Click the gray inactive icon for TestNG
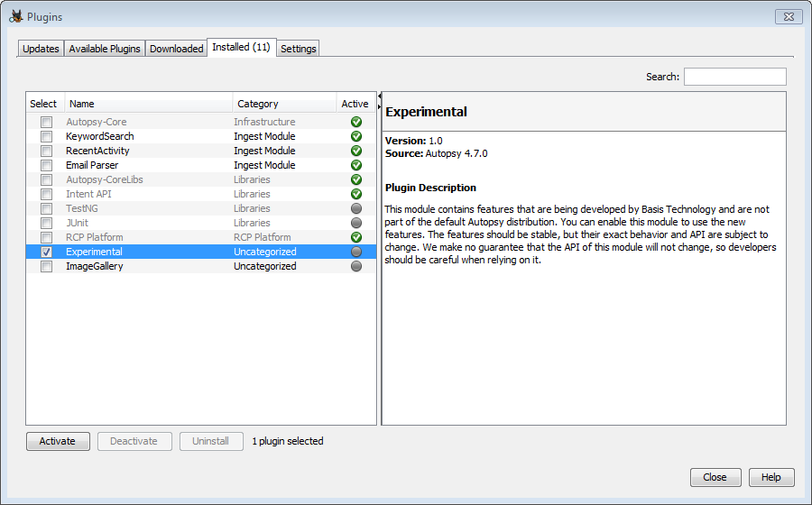Image resolution: width=812 pixels, height=505 pixels. (355, 208)
